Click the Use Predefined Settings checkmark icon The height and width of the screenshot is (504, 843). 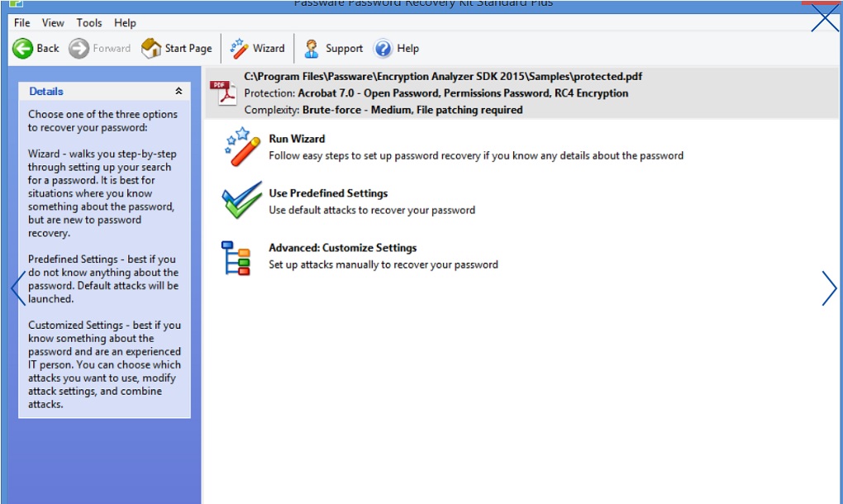tap(242, 200)
